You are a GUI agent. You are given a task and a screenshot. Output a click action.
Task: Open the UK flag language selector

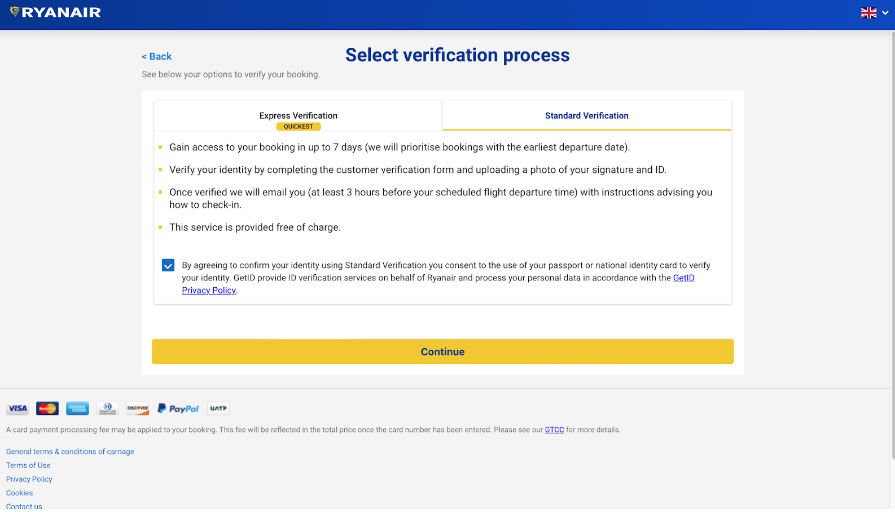pyautogui.click(x=873, y=13)
